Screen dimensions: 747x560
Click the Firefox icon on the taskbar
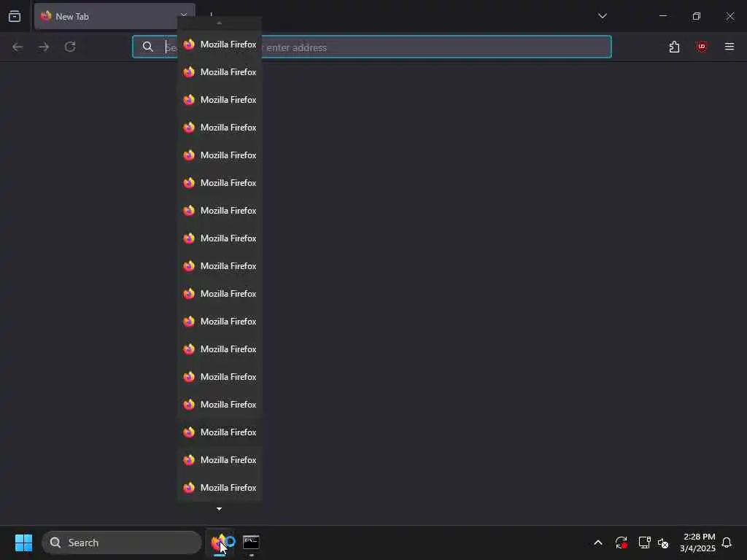click(x=220, y=542)
